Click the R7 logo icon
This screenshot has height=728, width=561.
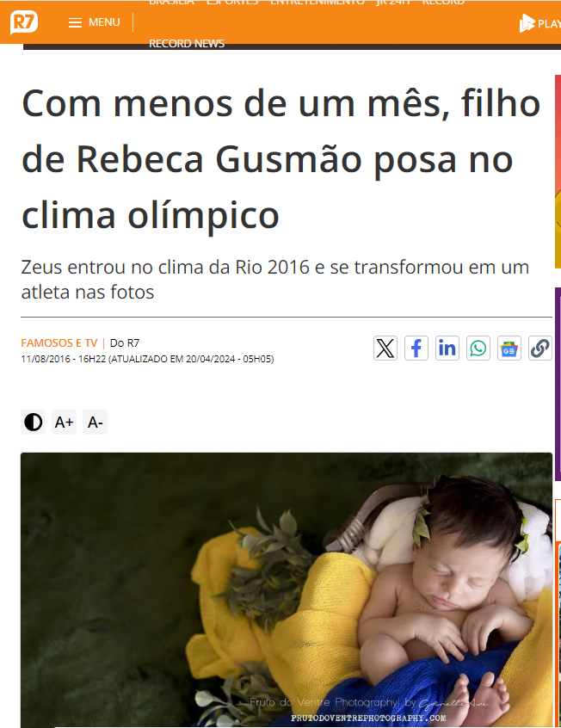pos(24,22)
